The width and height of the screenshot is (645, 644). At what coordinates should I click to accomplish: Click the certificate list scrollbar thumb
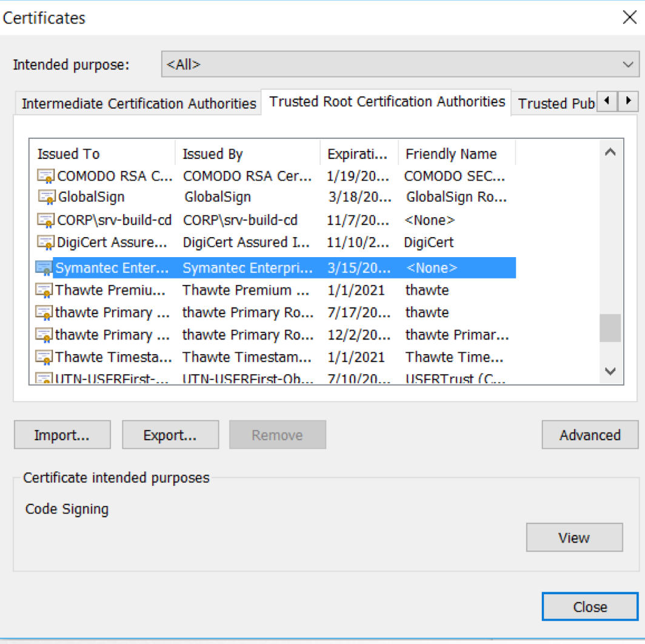610,328
